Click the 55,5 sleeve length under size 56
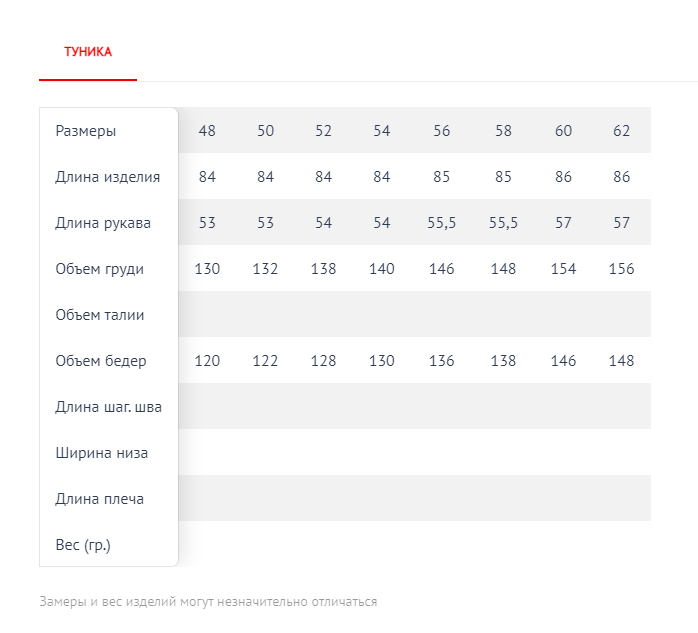 tap(442, 223)
